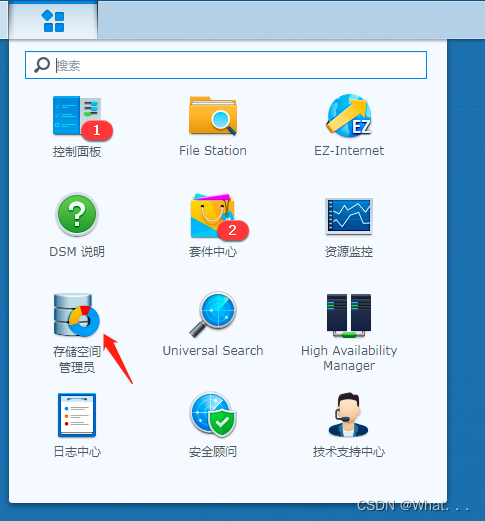This screenshot has height=521, width=485.
Task: Click the EZ-Internet label
Action: click(x=349, y=151)
